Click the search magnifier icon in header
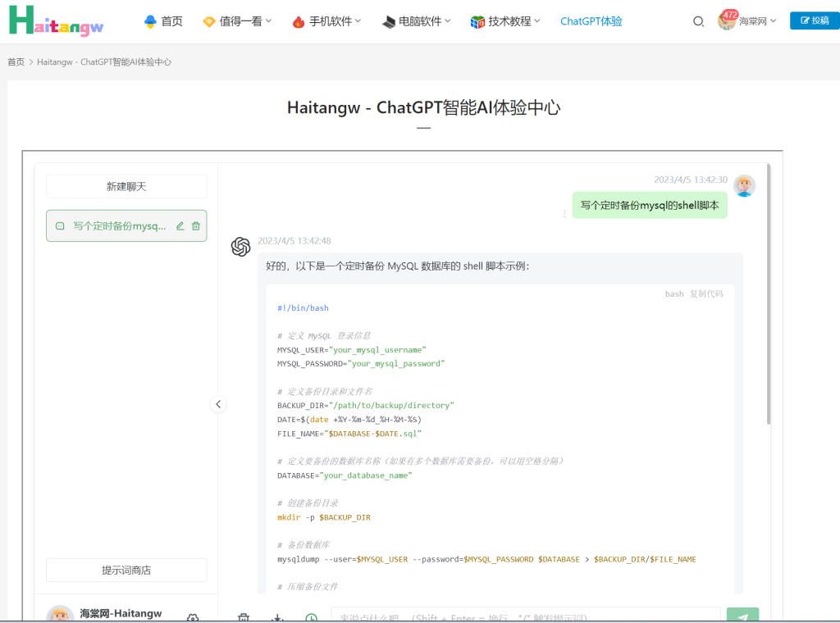840x623 pixels. (x=698, y=21)
